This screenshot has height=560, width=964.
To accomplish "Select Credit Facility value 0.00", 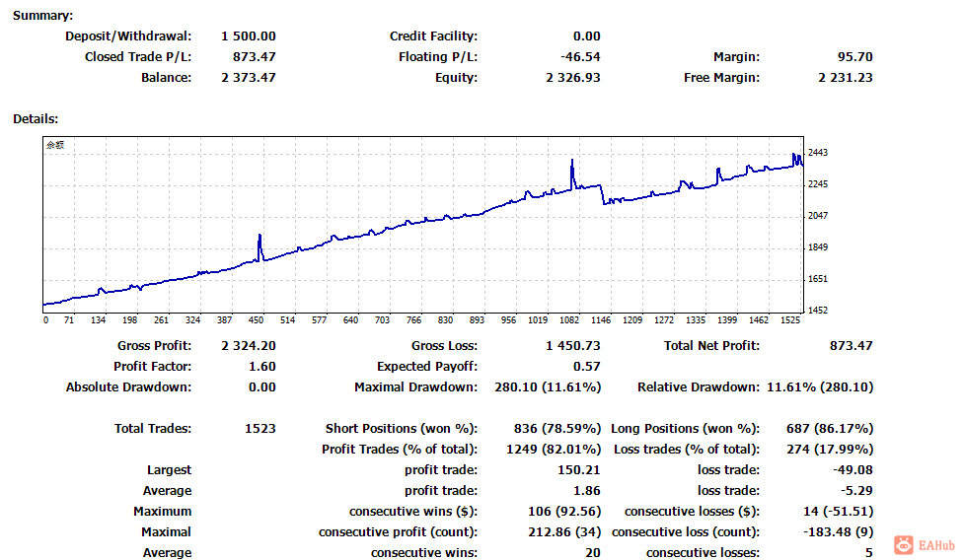I will click(586, 36).
